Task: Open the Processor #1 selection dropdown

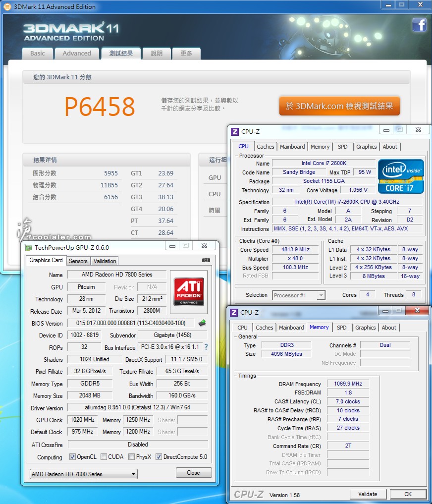Action: 299,295
